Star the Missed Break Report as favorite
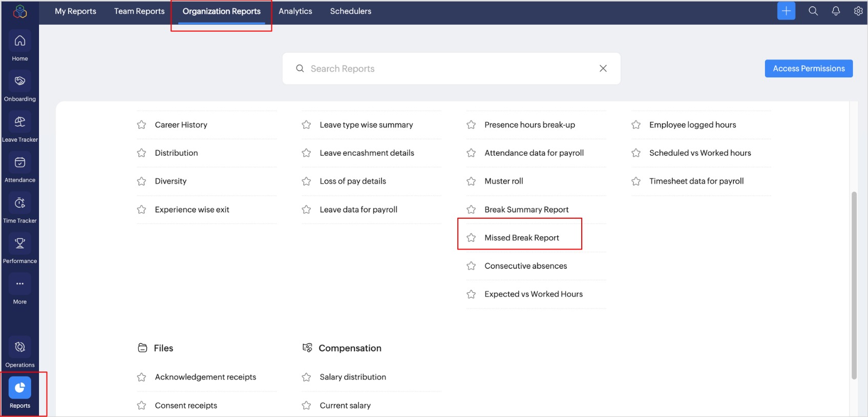The width and height of the screenshot is (868, 417). point(471,238)
